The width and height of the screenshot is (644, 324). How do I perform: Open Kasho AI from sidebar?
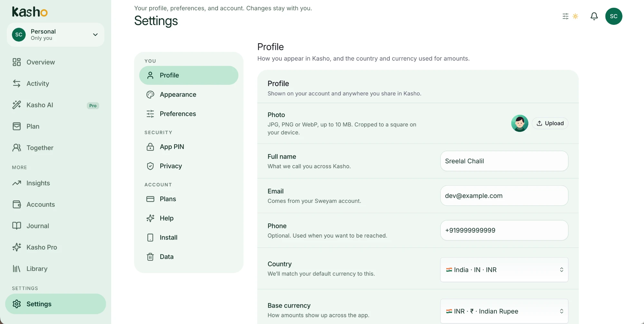[55, 105]
